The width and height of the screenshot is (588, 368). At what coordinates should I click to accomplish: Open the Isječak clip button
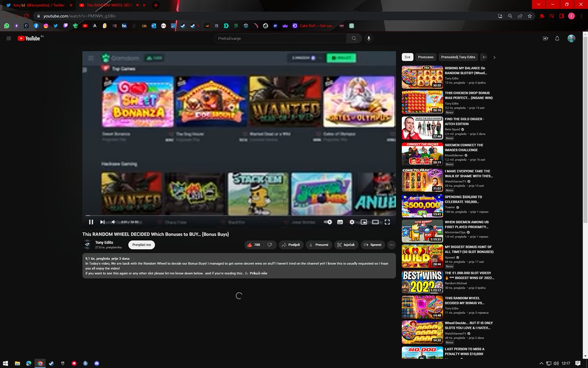[346, 244]
